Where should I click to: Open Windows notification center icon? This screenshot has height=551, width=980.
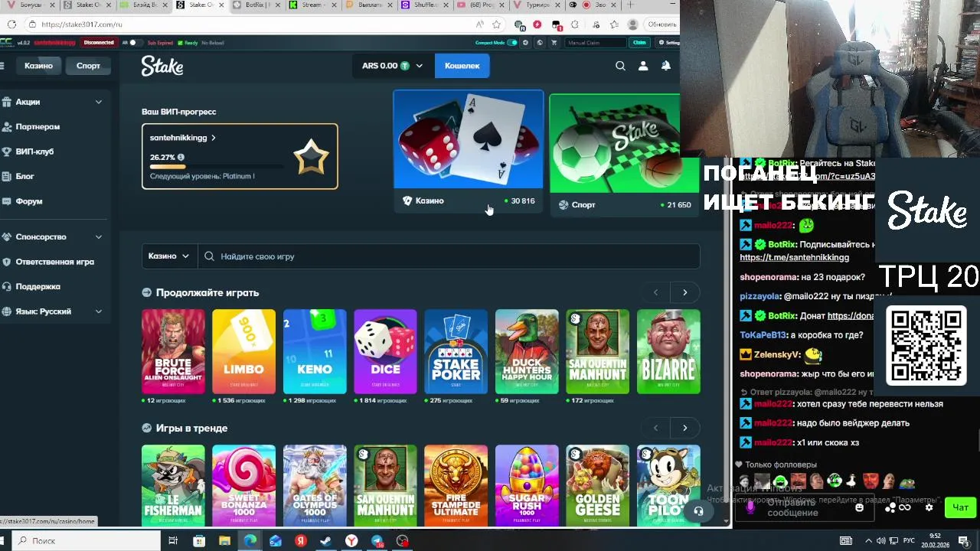964,541
